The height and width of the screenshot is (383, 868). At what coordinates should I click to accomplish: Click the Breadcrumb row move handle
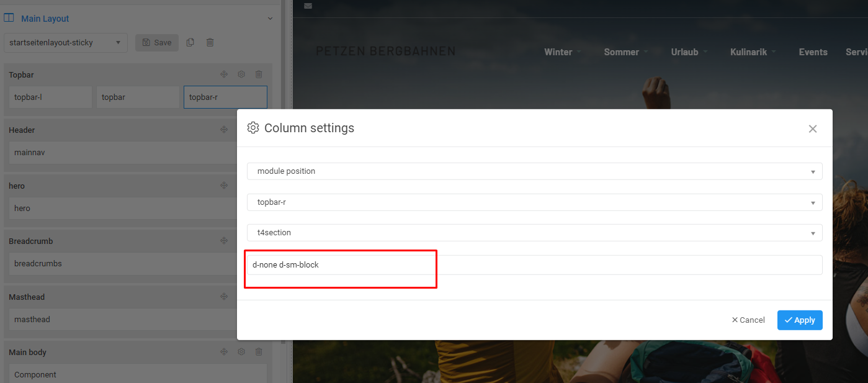click(x=224, y=241)
